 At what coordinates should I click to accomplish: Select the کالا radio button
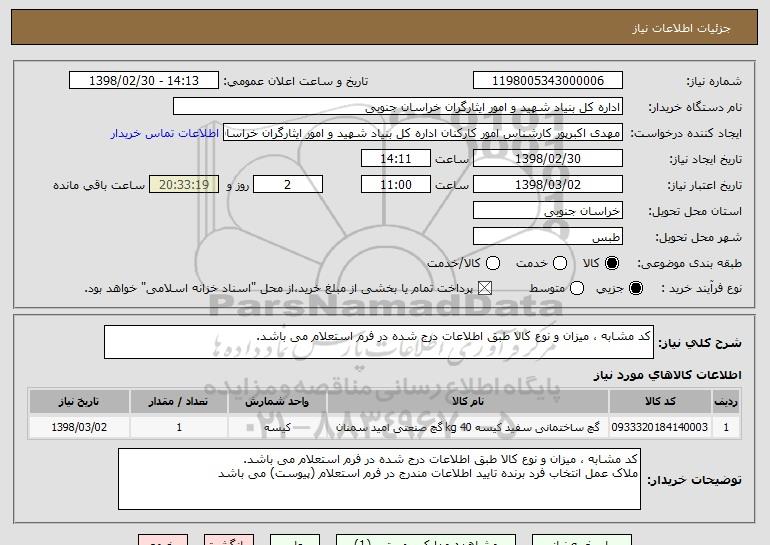click(612, 263)
